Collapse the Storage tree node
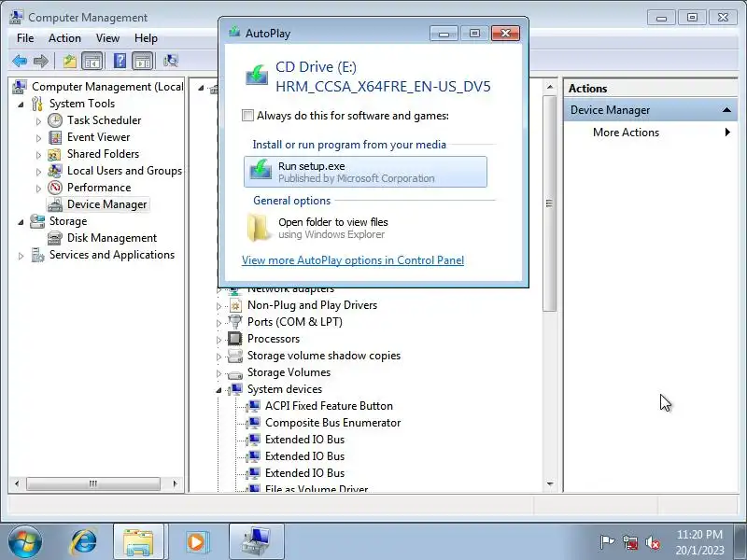747x560 pixels. coord(21,221)
